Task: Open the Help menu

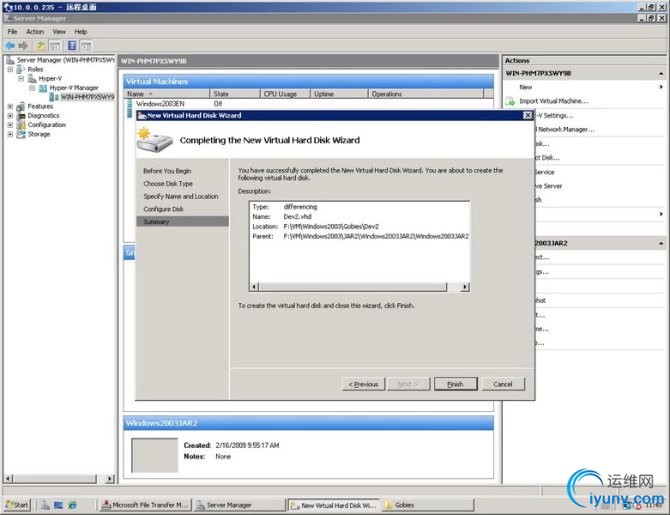Action: tap(81, 32)
